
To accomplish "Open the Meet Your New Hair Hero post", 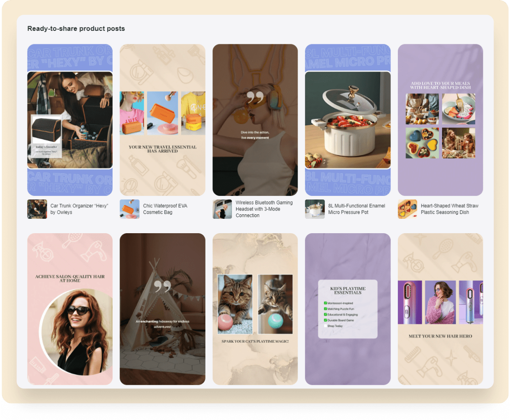I will 440,309.
